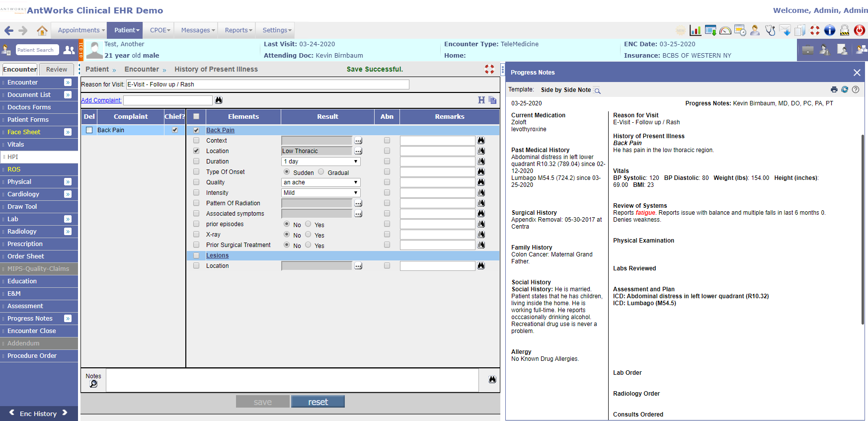868x421 pixels.
Task: Open the CPOE menu
Action: (160, 30)
